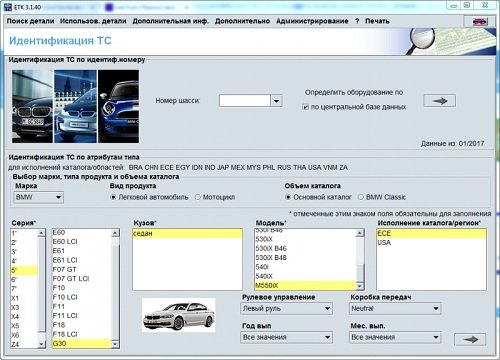Select E60 LCI in body code list
The width and height of the screenshot is (500, 360).
point(82,242)
